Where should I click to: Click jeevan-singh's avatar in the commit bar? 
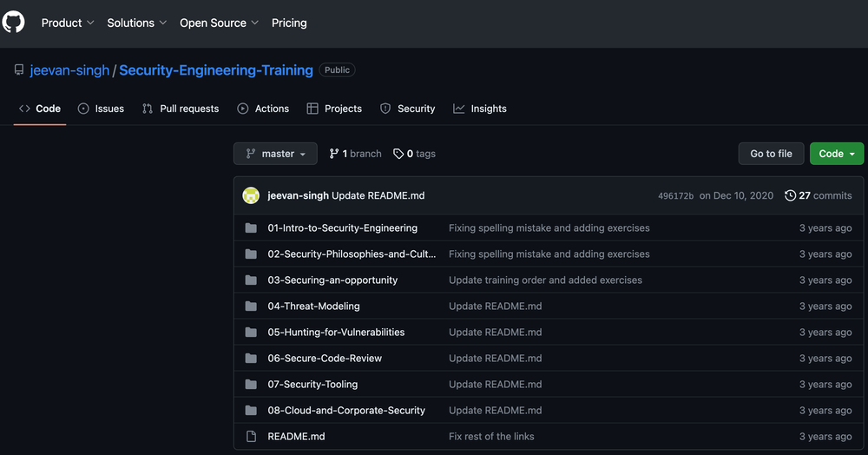(251, 195)
